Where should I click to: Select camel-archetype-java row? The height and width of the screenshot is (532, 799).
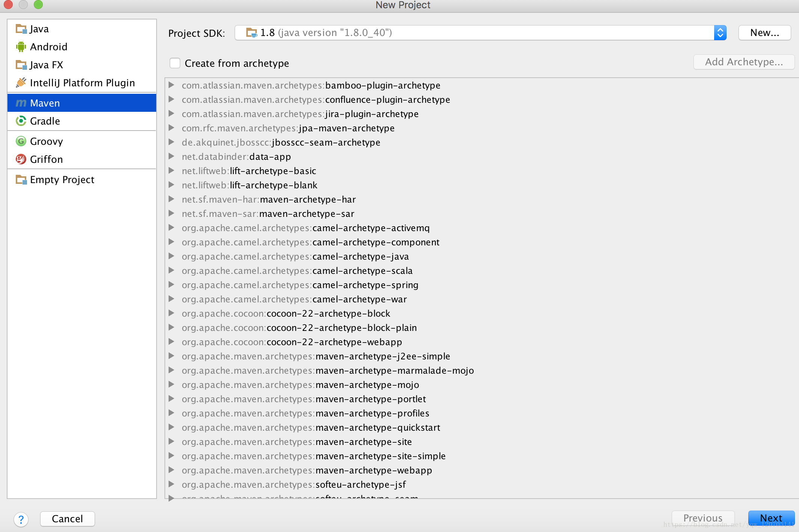(x=481, y=256)
